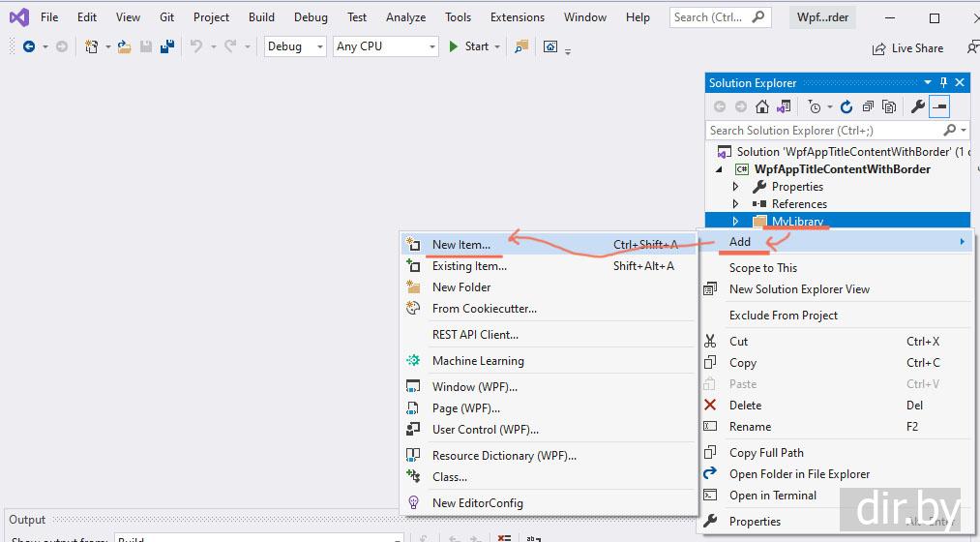This screenshot has width=980, height=542.
Task: Open the Debug configuration dropdown
Action: coord(294,46)
